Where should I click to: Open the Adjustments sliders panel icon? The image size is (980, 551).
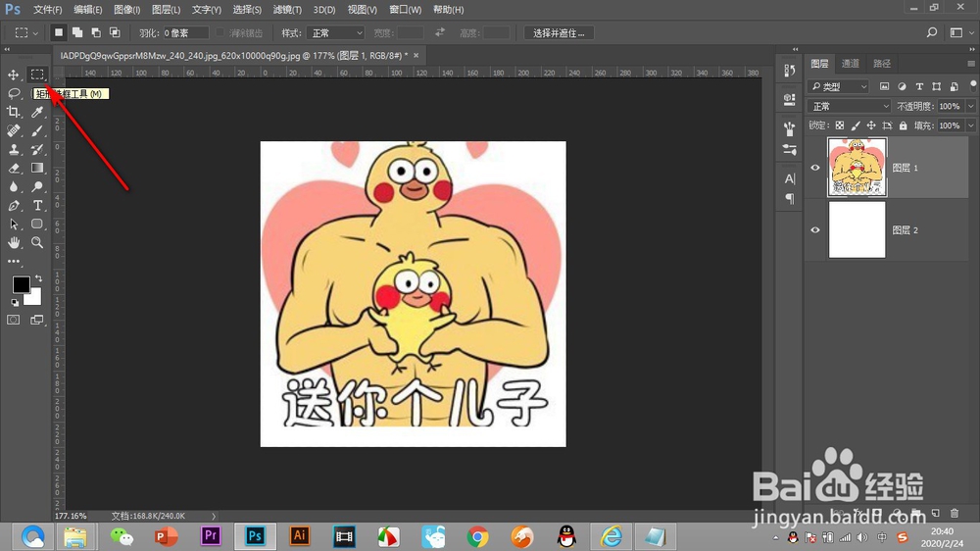tap(789, 149)
